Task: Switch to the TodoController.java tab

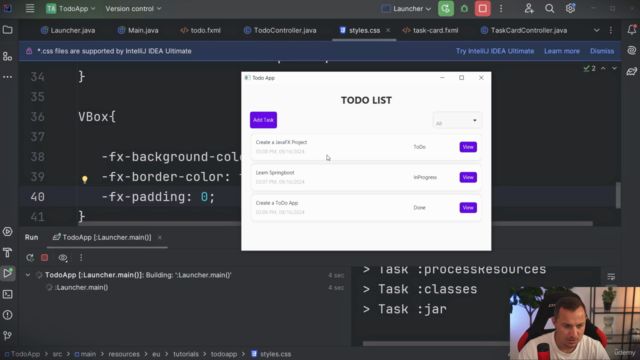Action: click(x=280, y=30)
